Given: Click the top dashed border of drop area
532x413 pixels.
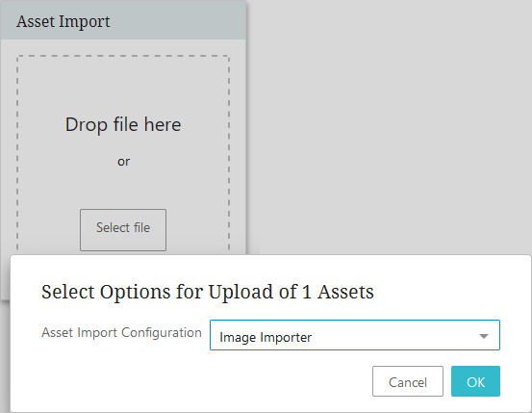Looking at the screenshot, I should click(x=123, y=56).
